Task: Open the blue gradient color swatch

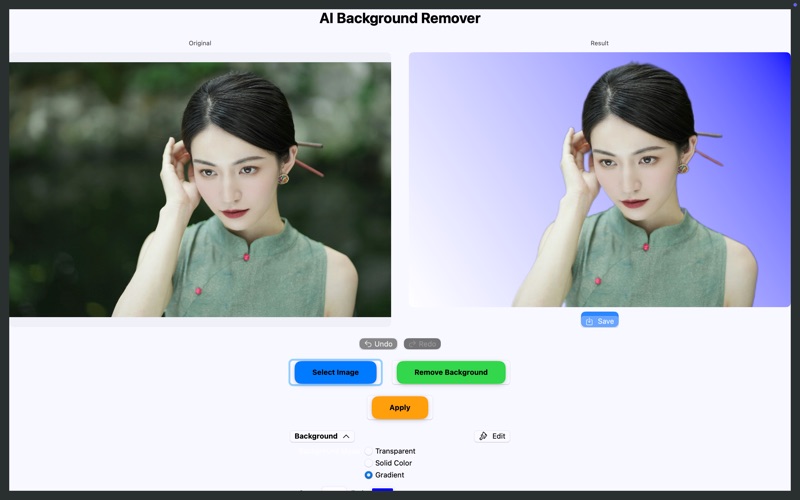Action: tap(382, 489)
